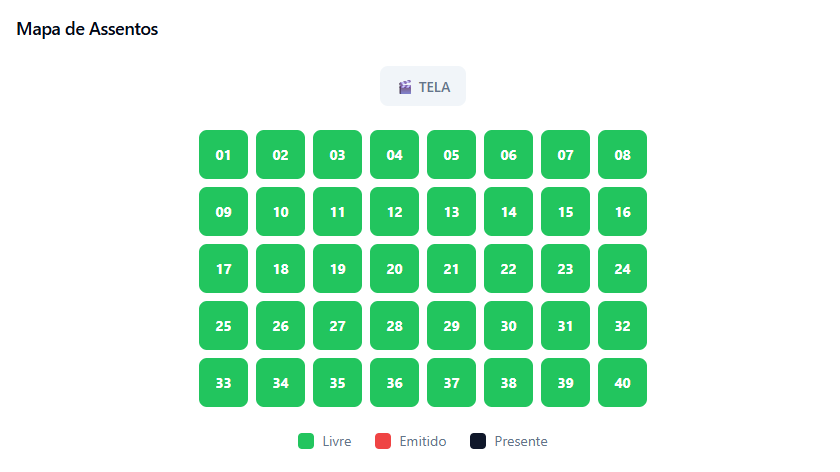840x472 pixels.
Task: Click the red Emitido legend swatch
Action: coord(382,441)
